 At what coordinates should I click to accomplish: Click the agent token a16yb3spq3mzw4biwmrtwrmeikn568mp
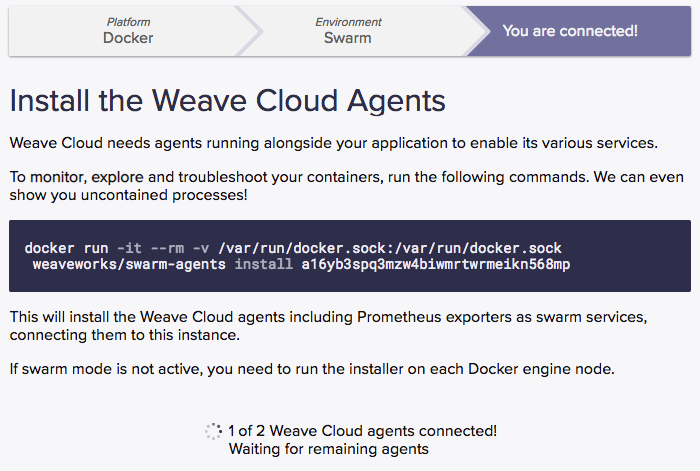click(436, 264)
